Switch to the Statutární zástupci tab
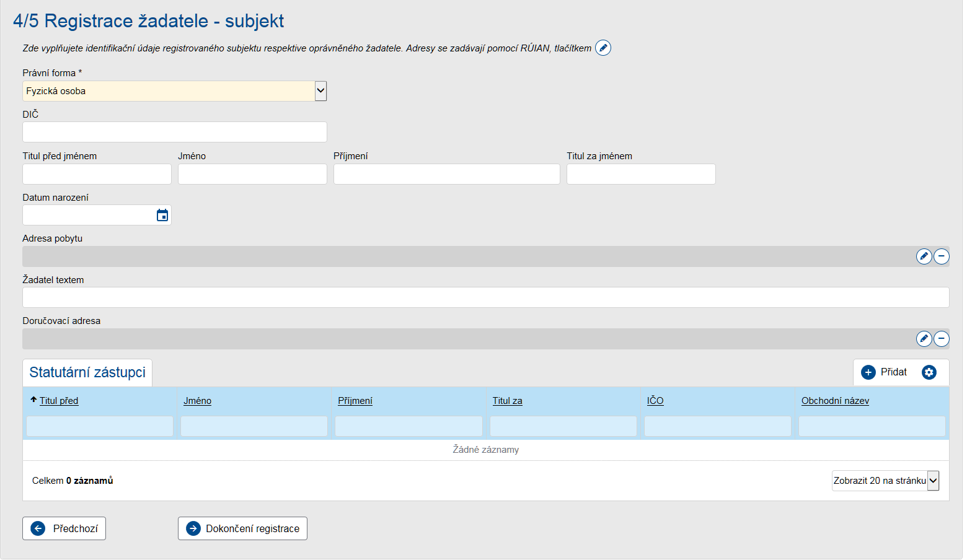The image size is (967, 560). (87, 372)
